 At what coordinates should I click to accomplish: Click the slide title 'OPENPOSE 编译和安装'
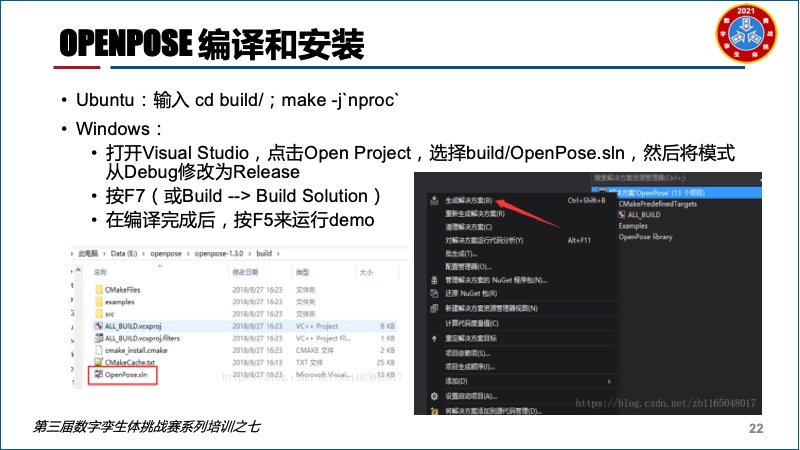click(x=212, y=43)
